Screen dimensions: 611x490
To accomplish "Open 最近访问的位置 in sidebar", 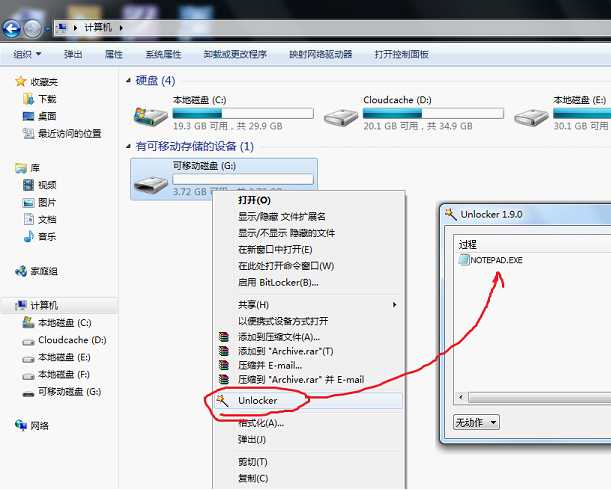I will (x=62, y=134).
